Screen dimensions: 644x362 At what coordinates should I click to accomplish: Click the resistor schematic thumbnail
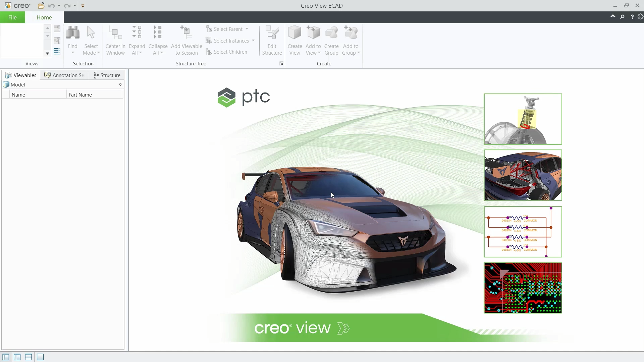[x=523, y=232]
